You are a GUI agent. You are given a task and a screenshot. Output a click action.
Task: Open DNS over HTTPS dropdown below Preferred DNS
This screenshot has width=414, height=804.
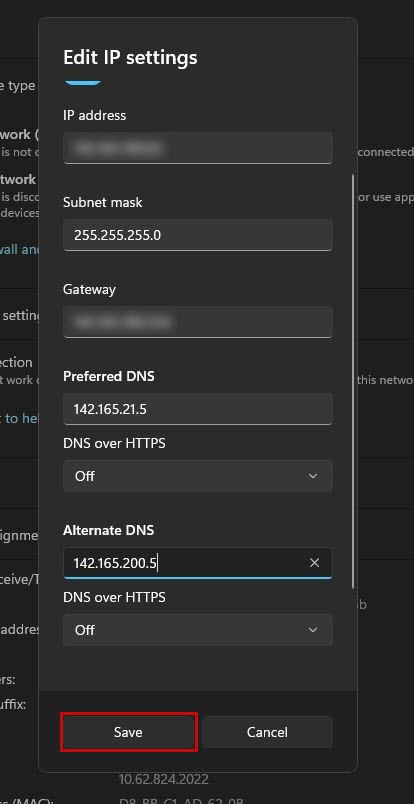[x=198, y=476]
